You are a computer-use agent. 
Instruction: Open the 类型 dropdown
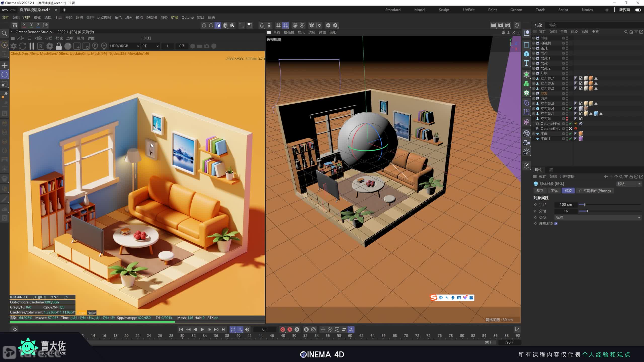tap(598, 217)
